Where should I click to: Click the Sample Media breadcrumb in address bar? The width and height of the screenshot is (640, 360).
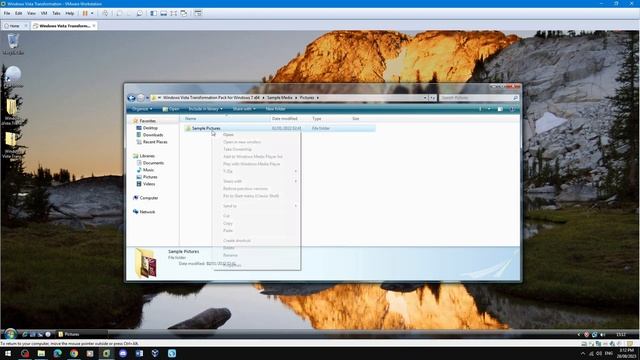(x=280, y=98)
